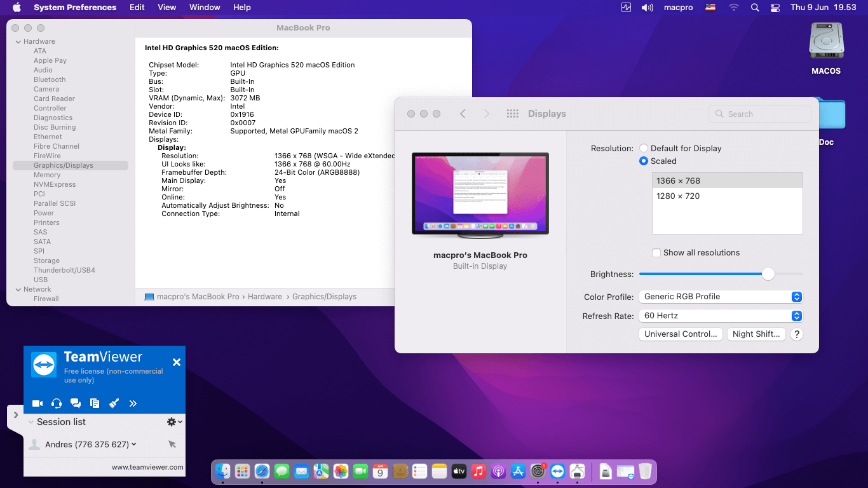Select NVMExpress in sidebar
The image size is (868, 488).
(55, 185)
